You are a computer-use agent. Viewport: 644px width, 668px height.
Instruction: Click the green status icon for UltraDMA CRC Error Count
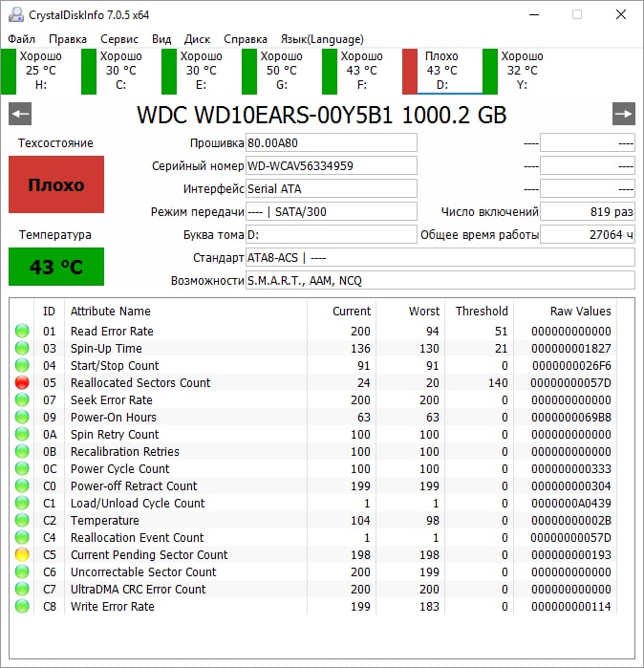point(22,590)
